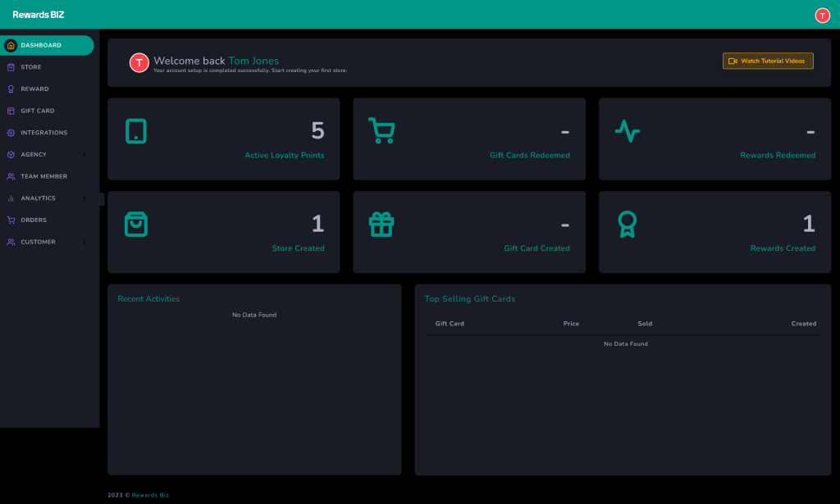Viewport: 840px width, 504px height.
Task: Open the user avatar menu in top bar
Action: [x=822, y=16]
